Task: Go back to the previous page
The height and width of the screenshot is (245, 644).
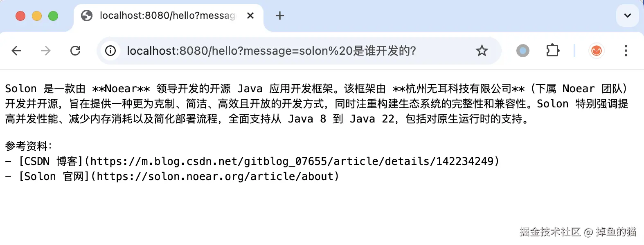Action: [x=17, y=51]
